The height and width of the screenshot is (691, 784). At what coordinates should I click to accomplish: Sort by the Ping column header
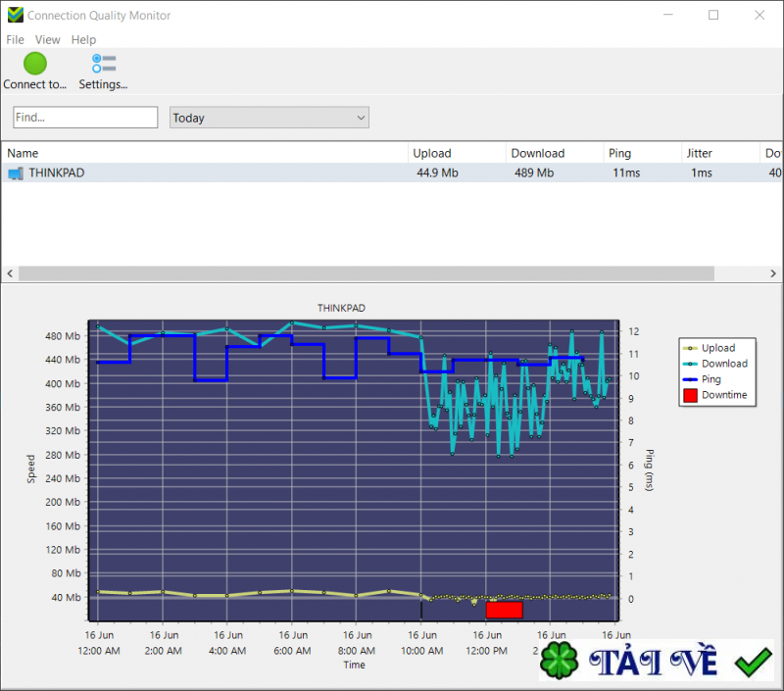tap(619, 153)
